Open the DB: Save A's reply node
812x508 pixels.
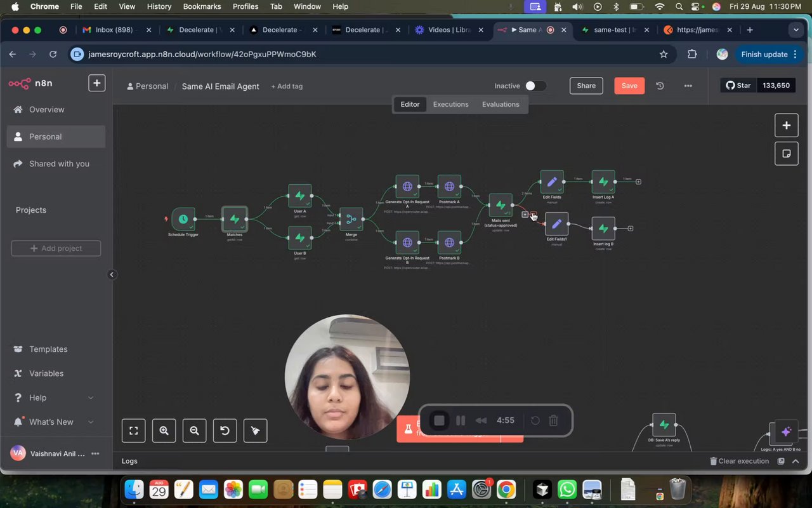pos(664,425)
